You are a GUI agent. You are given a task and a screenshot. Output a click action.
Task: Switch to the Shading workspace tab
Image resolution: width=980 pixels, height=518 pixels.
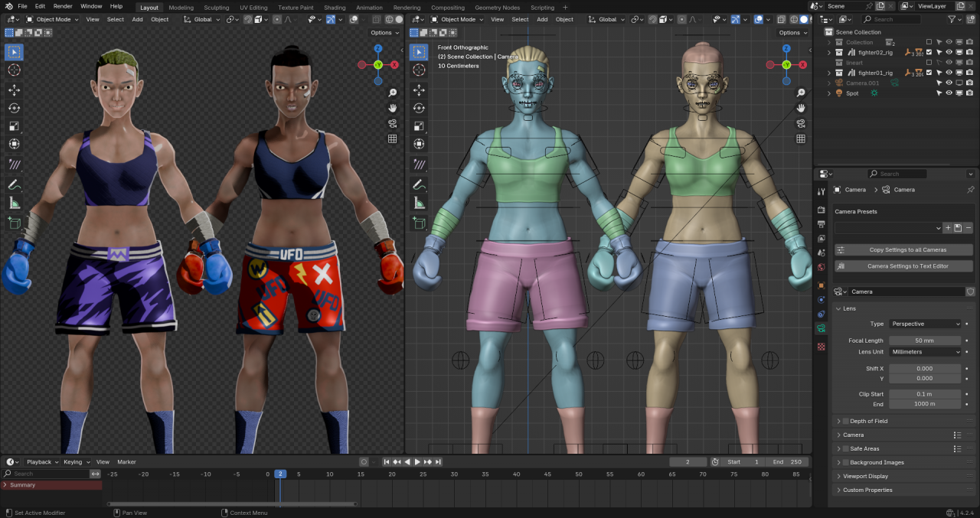tap(335, 8)
